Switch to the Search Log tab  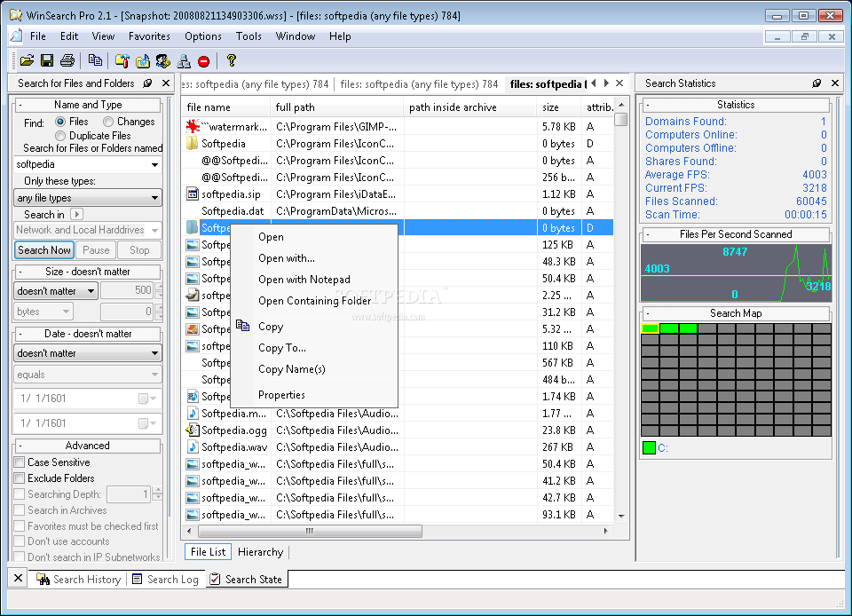166,579
